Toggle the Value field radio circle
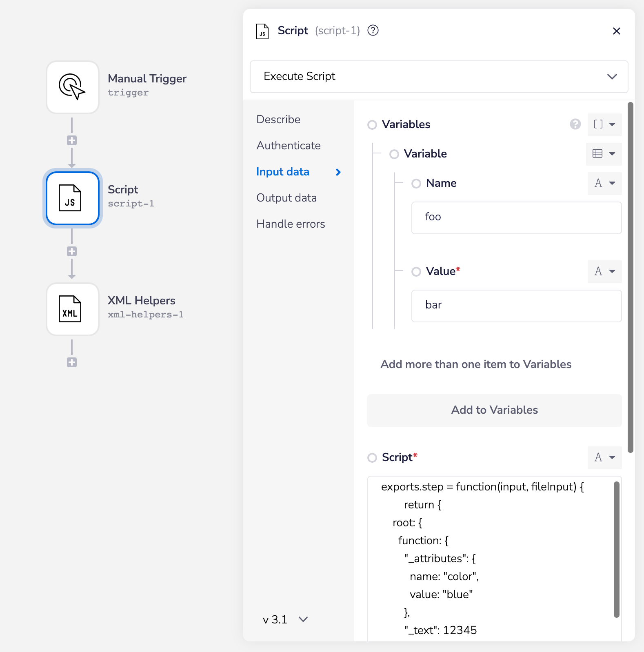Screen dimensions: 644x652 [416, 272]
